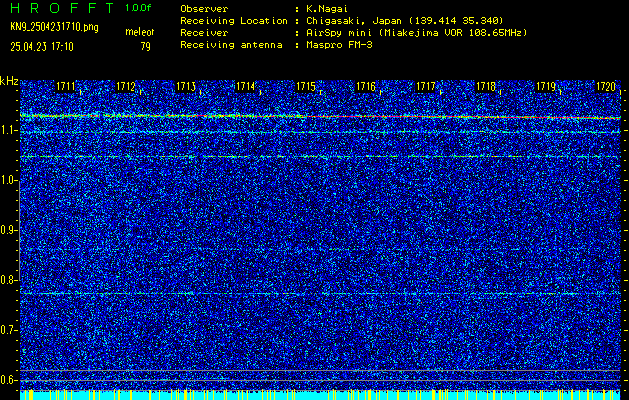The width and height of the screenshot is (629, 400).
Task: Click the version label 1.0.0f
Action: [138, 8]
